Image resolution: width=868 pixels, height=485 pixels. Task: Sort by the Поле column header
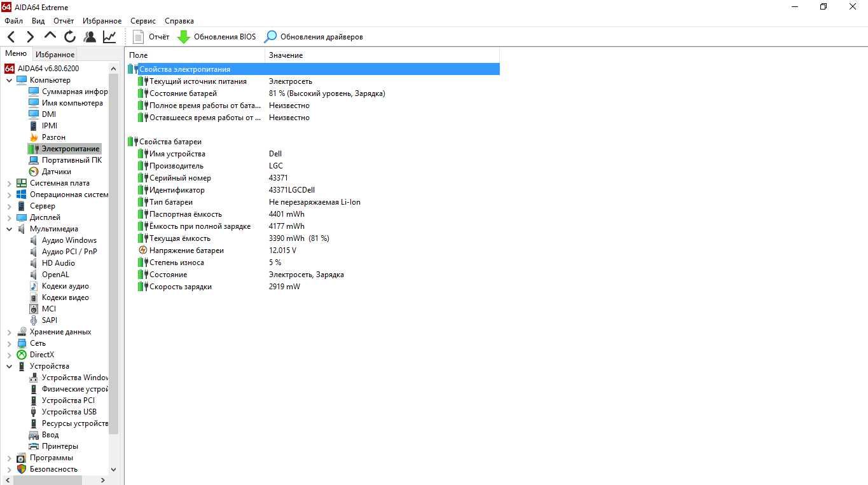pos(195,55)
